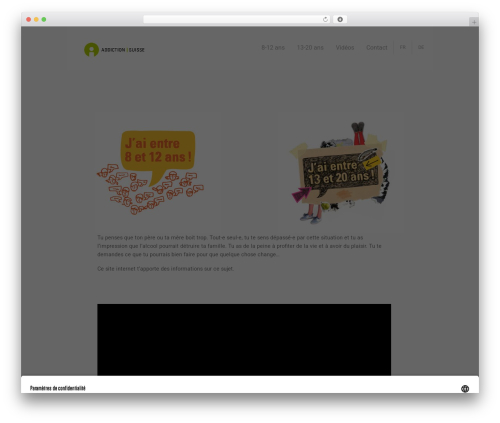Click the Addiction Suisse logo
The width and height of the screenshot is (500, 423).
(x=114, y=50)
